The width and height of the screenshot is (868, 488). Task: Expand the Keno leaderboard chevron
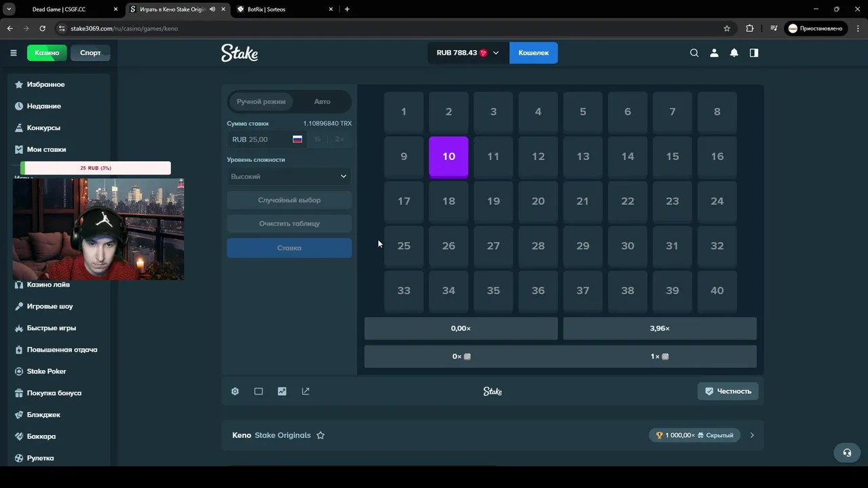(x=752, y=435)
